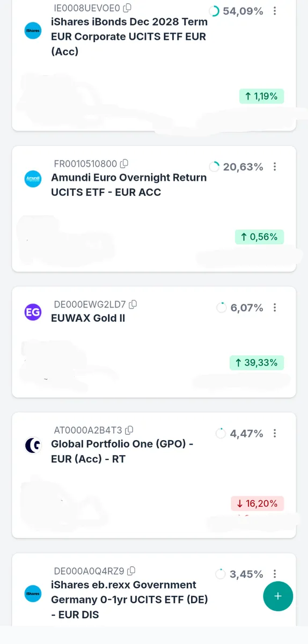Open iShares iBonds Dec 2028 Term ETF
Viewport: 308px width, 644px height.
[x=129, y=37]
